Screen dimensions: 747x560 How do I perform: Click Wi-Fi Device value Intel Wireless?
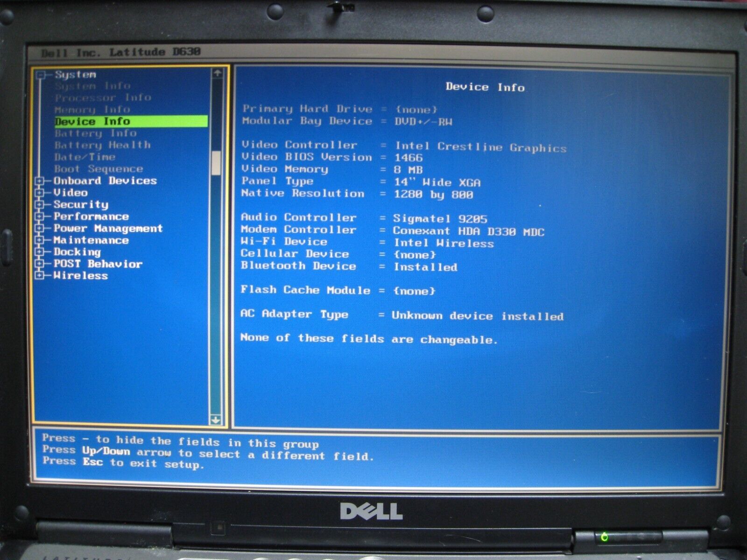tap(444, 243)
